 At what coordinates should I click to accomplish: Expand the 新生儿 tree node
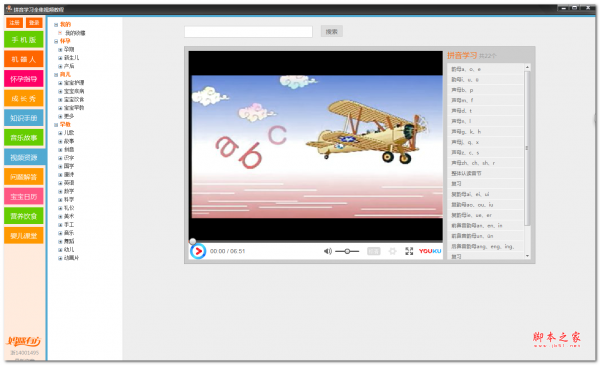tap(60, 58)
